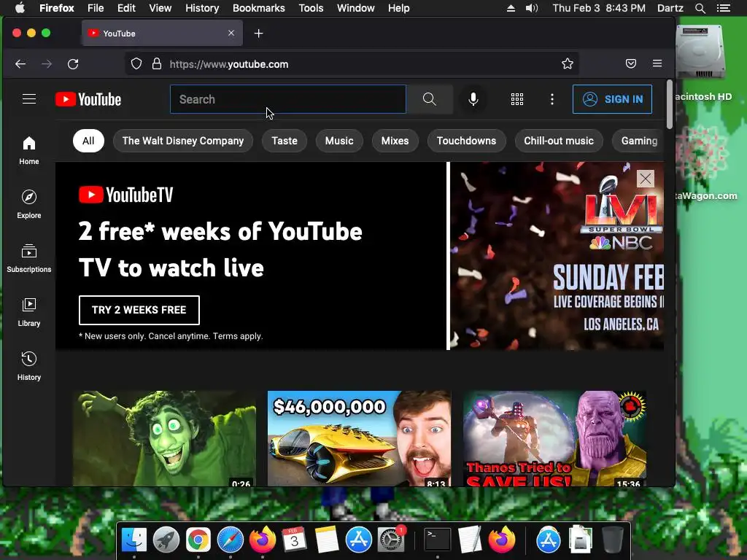The width and height of the screenshot is (747, 560).
Task: Click the search magnifier button
Action: click(x=429, y=99)
